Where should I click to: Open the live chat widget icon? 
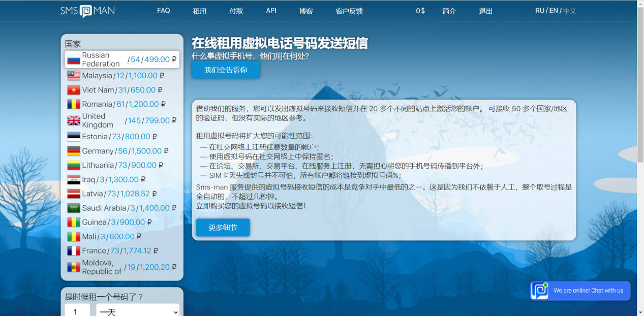click(x=540, y=291)
